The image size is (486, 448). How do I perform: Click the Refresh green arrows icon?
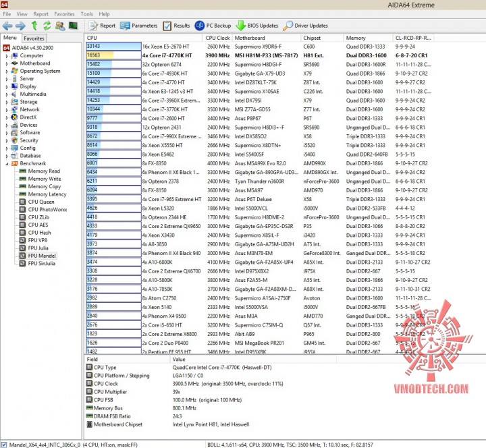click(x=47, y=26)
